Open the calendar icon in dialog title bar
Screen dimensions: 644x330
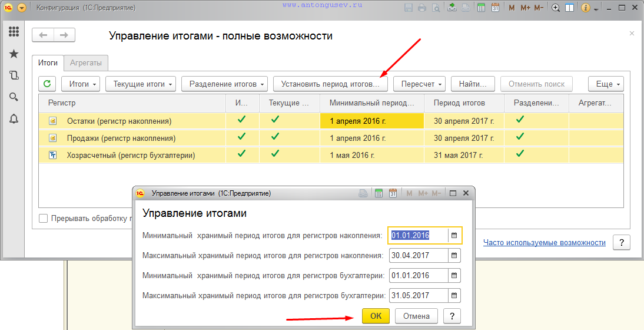click(393, 193)
